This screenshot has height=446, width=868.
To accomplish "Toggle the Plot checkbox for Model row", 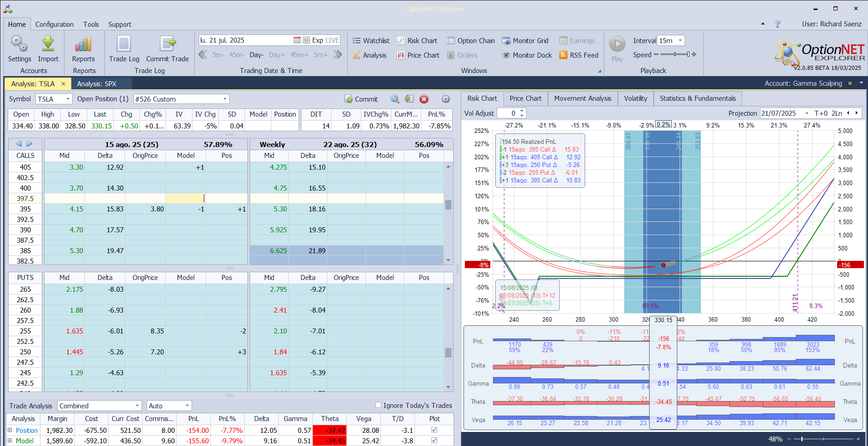I will click(434, 441).
